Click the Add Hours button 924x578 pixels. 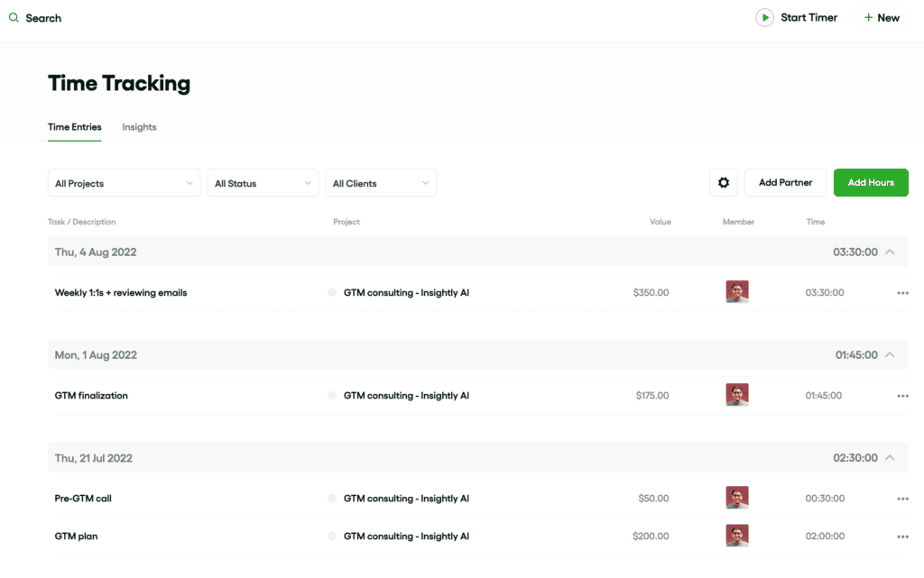pos(871,182)
